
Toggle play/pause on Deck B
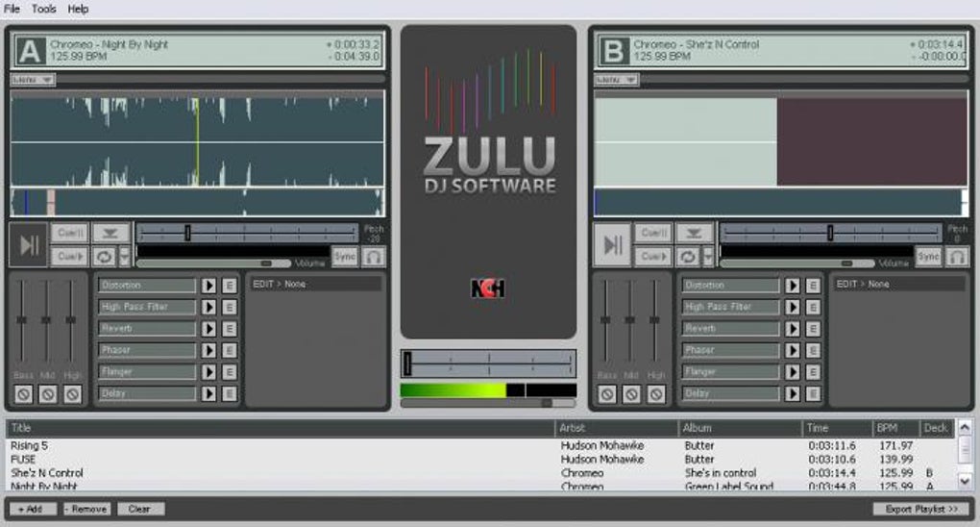[x=613, y=244]
